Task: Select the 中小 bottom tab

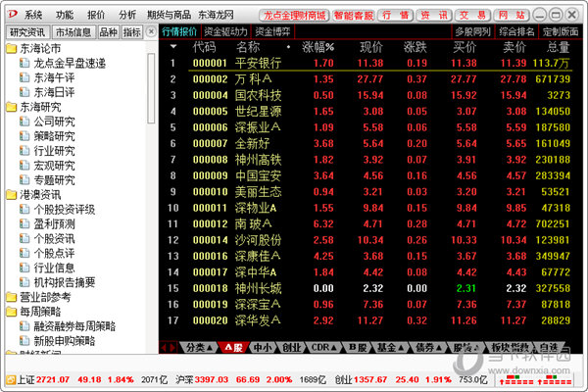Action: point(263,348)
